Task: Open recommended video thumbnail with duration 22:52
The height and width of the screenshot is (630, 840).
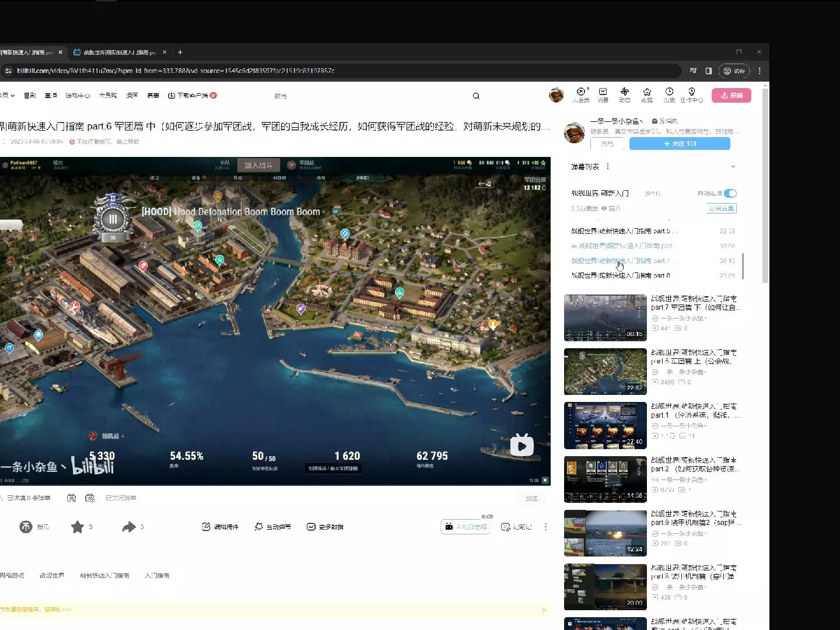Action: (x=605, y=372)
